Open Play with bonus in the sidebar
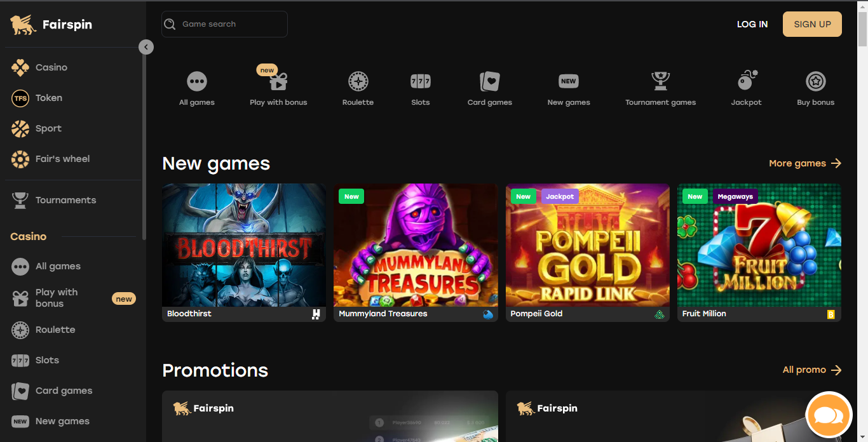Screen dimensions: 868x442 point(73,298)
